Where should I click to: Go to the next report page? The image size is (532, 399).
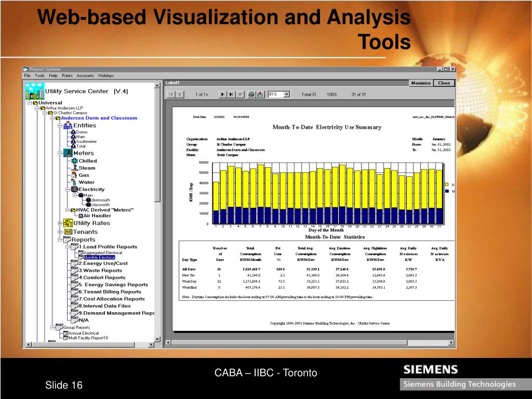[x=222, y=95]
